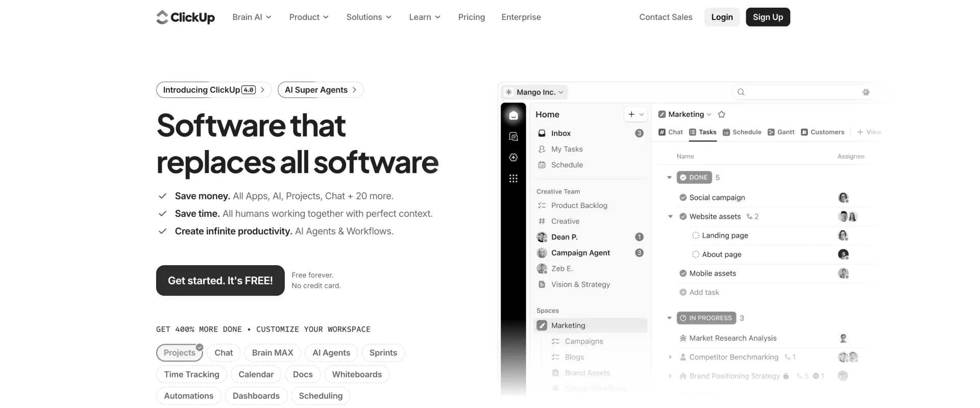980x408 pixels.
Task: Switch to the Tasks tab
Action: 702,132
